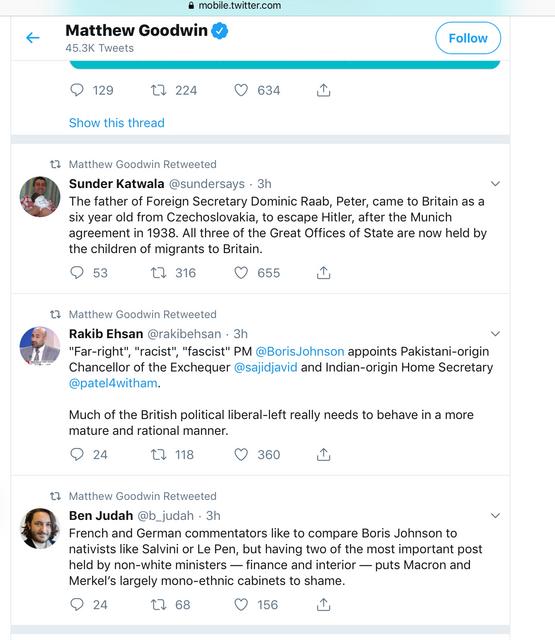Image resolution: width=555 pixels, height=640 pixels.
Task: Retweet Rakib Ehsan's tweet with 118 retweets
Action: tap(158, 454)
